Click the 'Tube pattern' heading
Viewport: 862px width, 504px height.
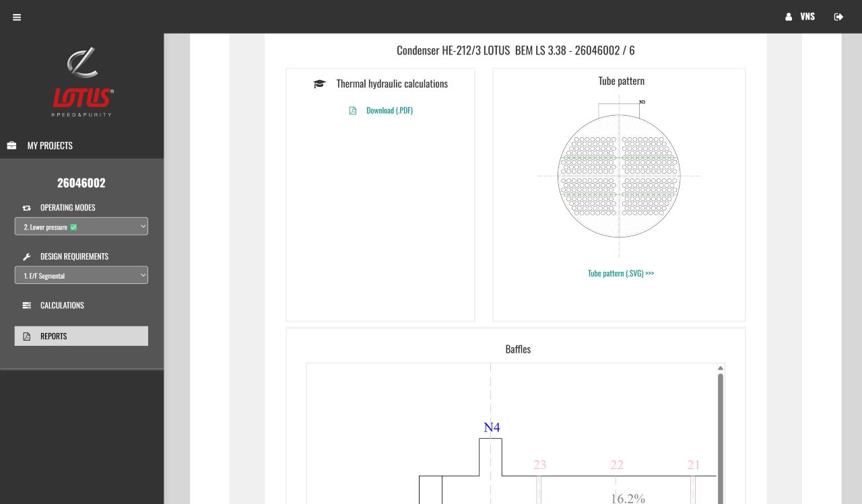point(622,81)
